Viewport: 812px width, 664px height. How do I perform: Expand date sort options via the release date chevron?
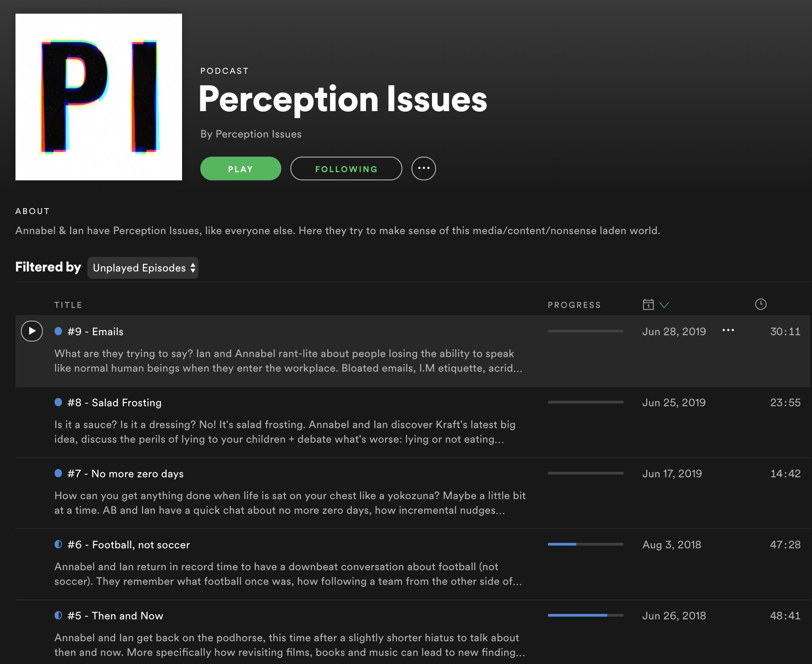[x=663, y=304]
